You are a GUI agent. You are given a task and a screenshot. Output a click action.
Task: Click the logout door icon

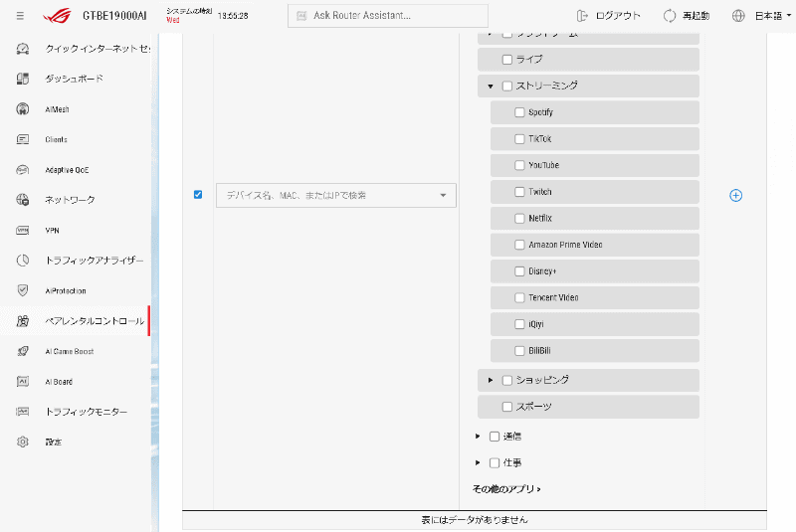(582, 16)
